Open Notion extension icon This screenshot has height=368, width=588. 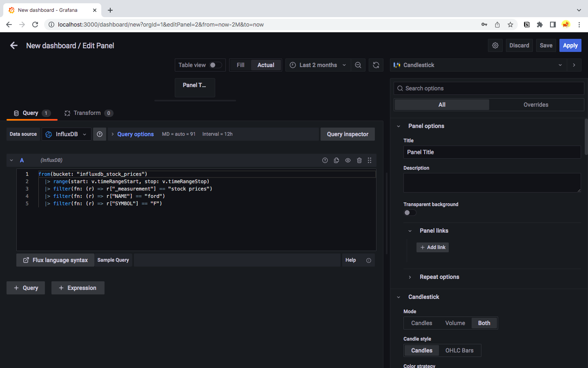click(x=527, y=25)
